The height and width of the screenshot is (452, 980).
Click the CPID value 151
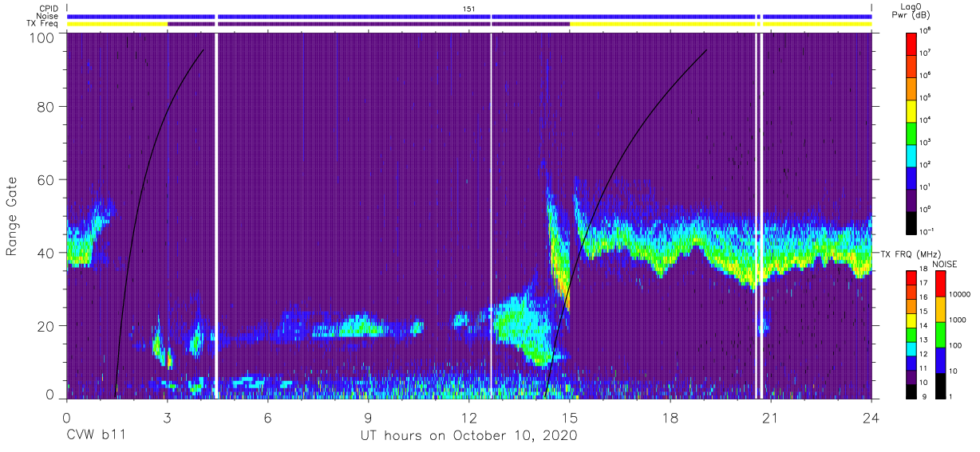pos(469,8)
